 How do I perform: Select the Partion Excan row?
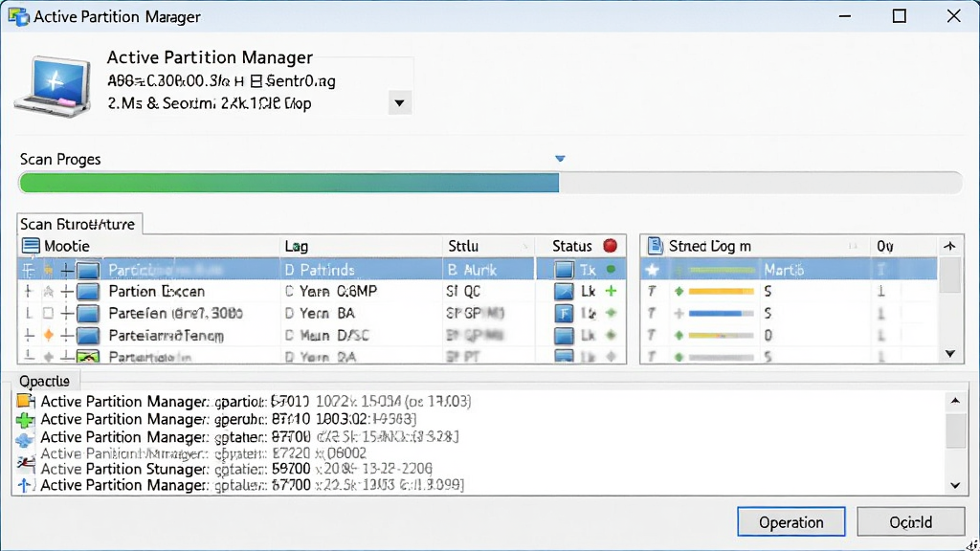click(x=322, y=291)
